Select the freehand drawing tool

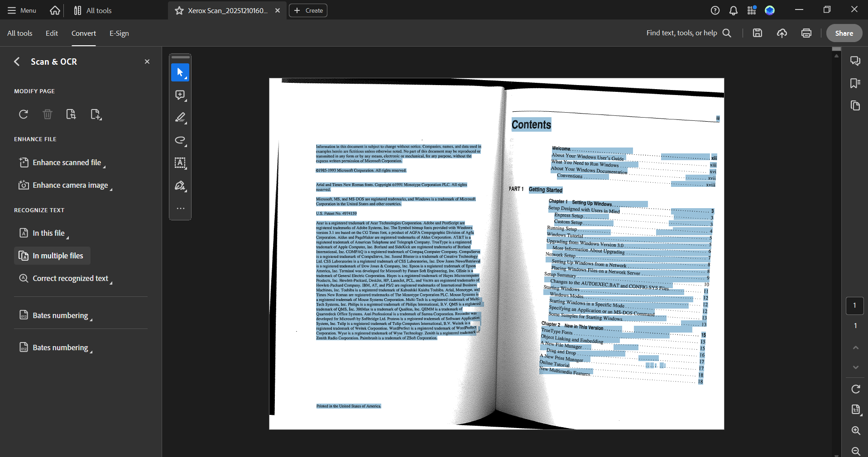point(180,141)
